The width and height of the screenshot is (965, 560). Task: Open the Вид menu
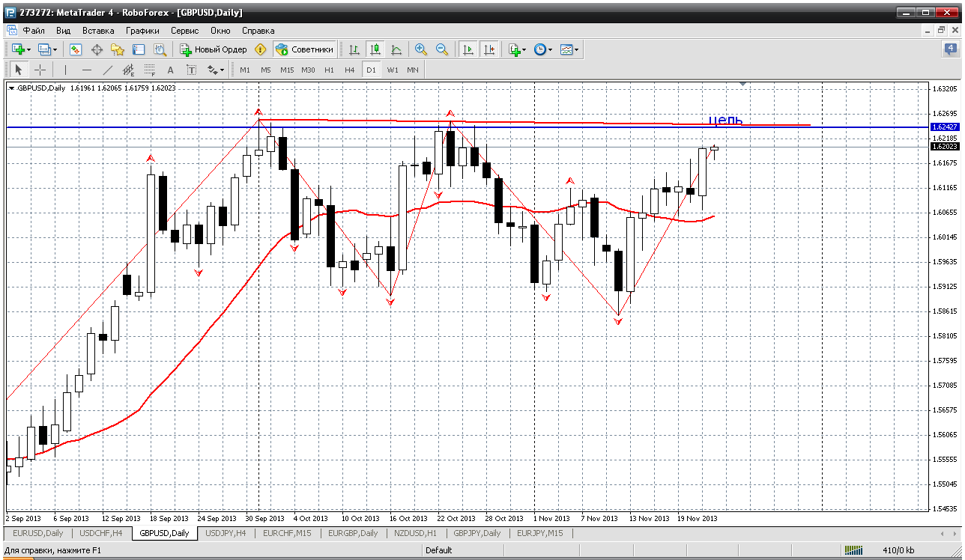[64, 31]
